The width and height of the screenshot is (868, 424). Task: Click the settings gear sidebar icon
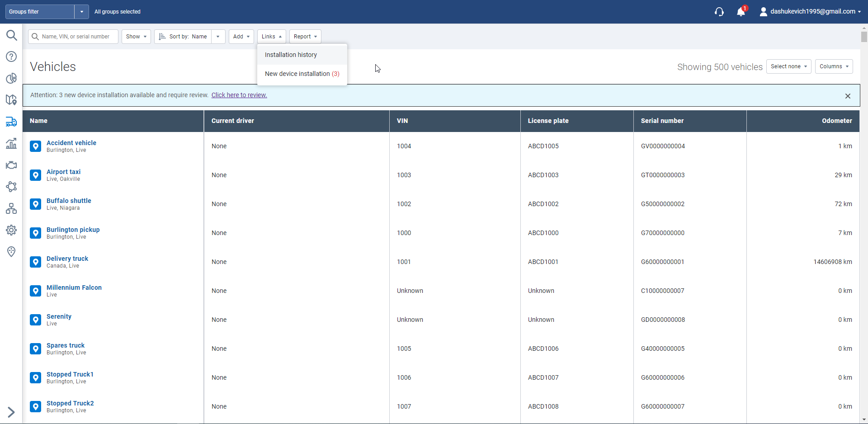pos(11,230)
